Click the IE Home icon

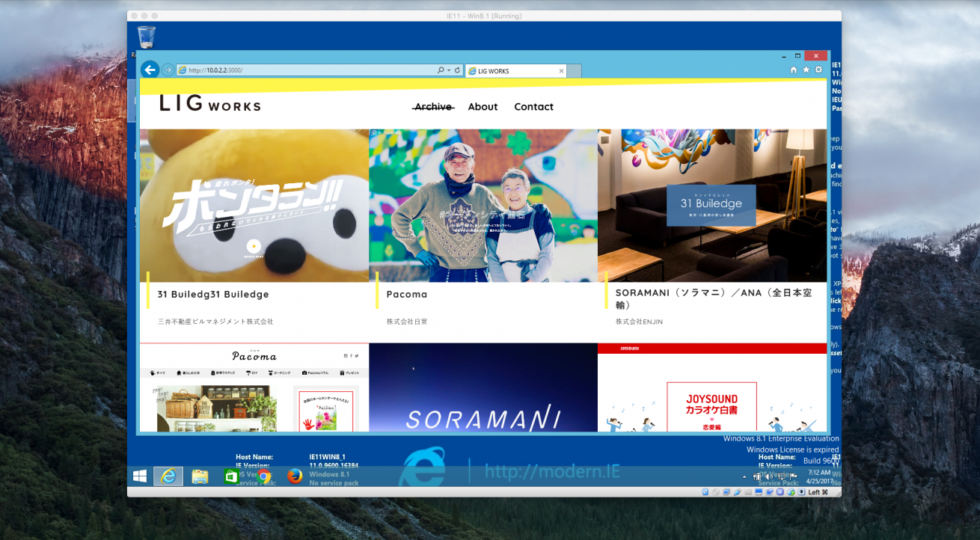794,70
